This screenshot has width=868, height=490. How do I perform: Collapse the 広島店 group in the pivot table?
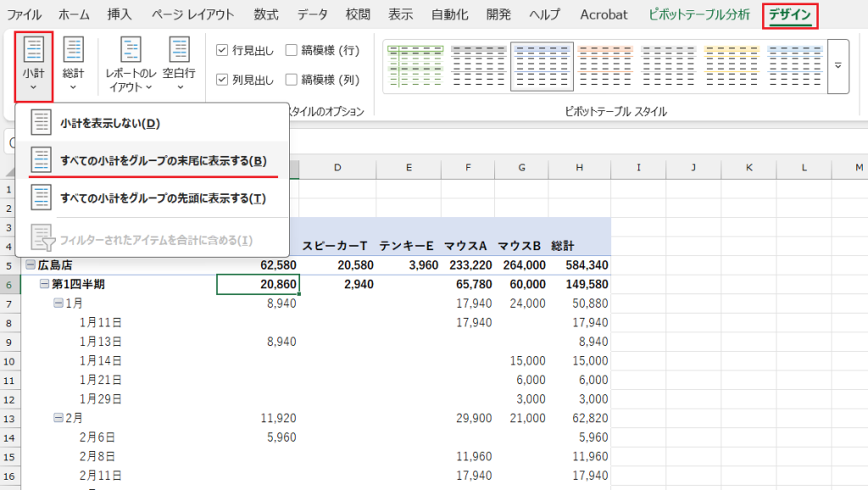pyautogui.click(x=31, y=265)
